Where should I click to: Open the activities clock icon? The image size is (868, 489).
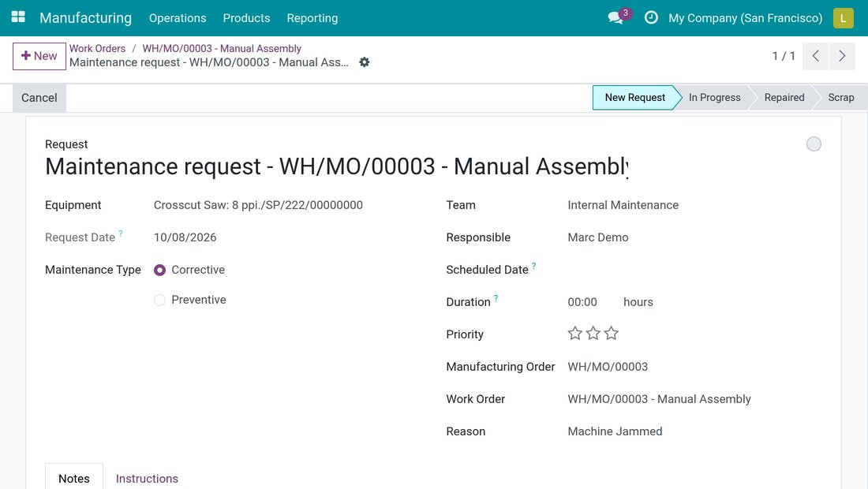651,17
